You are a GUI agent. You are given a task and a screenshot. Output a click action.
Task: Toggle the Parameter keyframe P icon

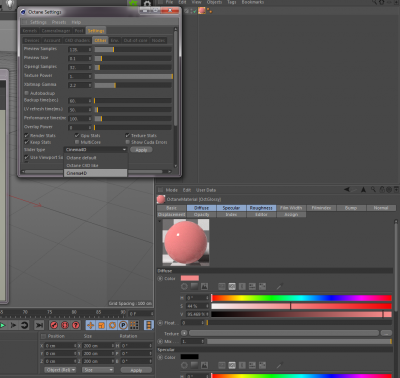coord(123,325)
